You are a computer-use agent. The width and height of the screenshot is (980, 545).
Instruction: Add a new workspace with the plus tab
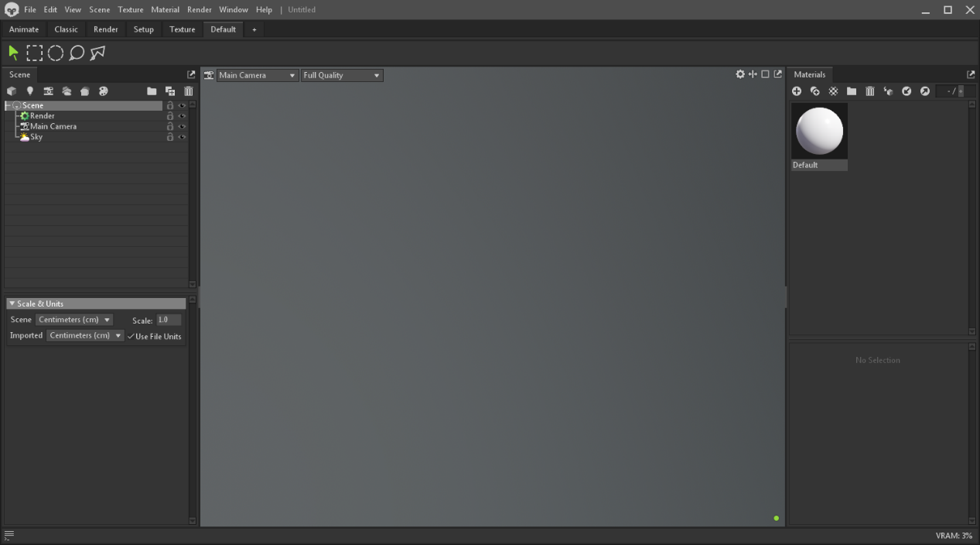pos(254,29)
